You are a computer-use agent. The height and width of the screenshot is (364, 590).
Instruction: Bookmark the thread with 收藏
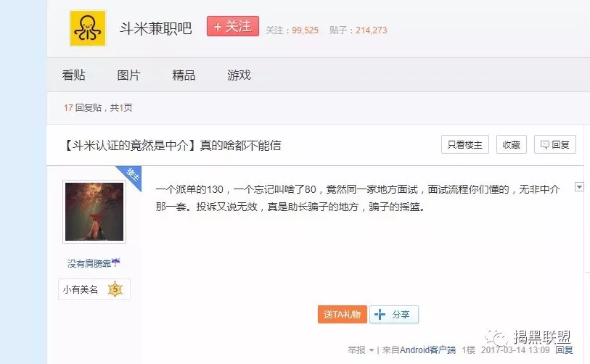point(511,144)
